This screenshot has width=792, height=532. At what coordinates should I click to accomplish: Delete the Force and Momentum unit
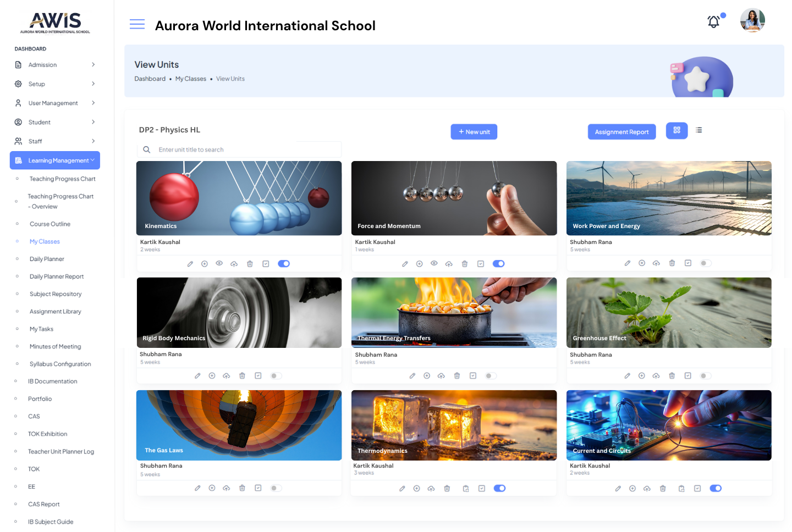point(465,264)
